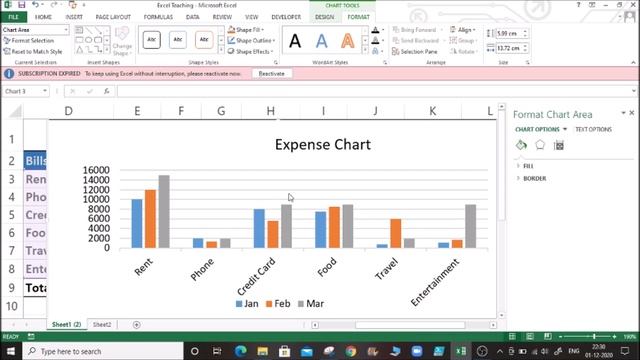Switch to Sheet2 tab
Image resolution: width=640 pixels, height=360 pixels.
pyautogui.click(x=102, y=325)
